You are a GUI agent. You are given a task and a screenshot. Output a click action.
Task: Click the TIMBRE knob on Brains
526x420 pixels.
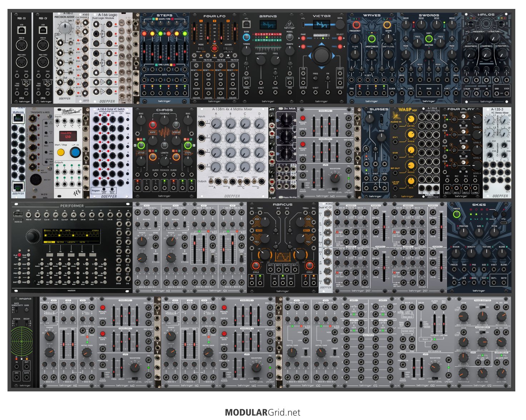(x=247, y=51)
